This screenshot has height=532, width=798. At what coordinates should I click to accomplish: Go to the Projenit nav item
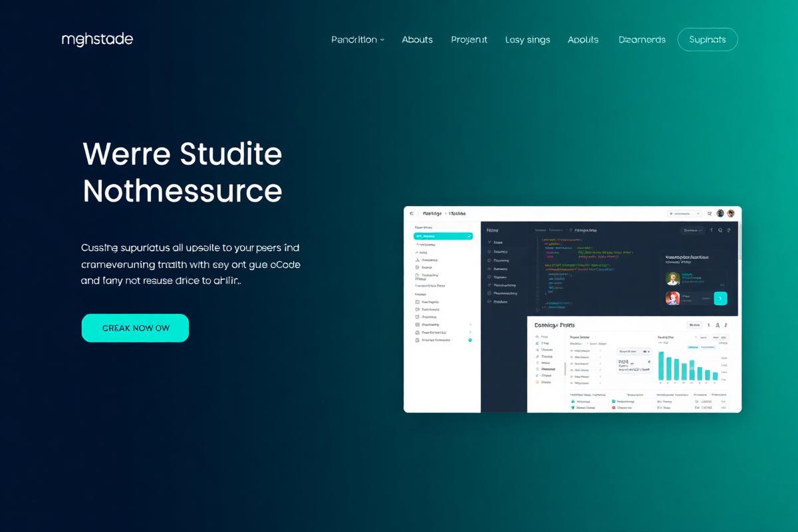tap(469, 40)
